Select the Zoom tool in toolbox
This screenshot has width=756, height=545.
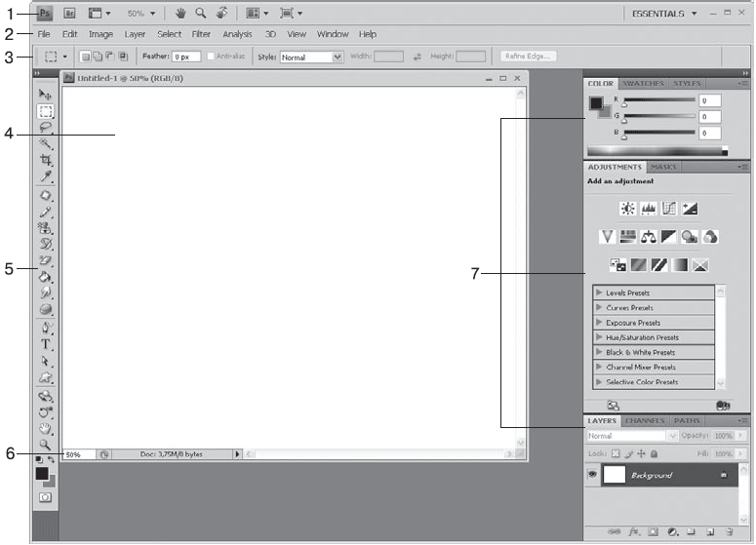point(46,445)
